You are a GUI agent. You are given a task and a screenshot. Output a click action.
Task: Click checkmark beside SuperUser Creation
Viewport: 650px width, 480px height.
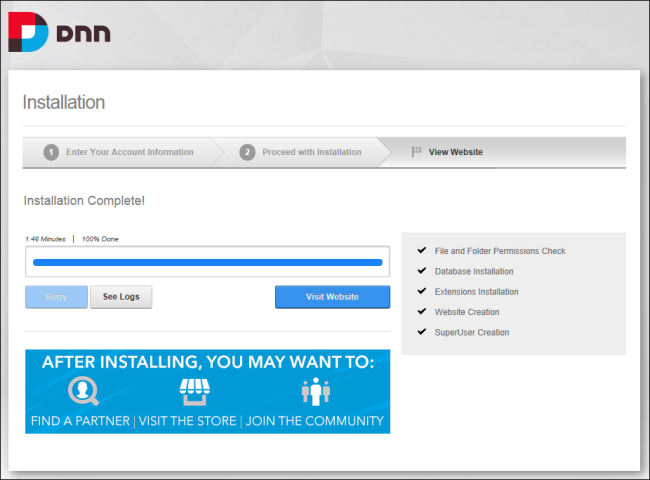click(x=422, y=331)
